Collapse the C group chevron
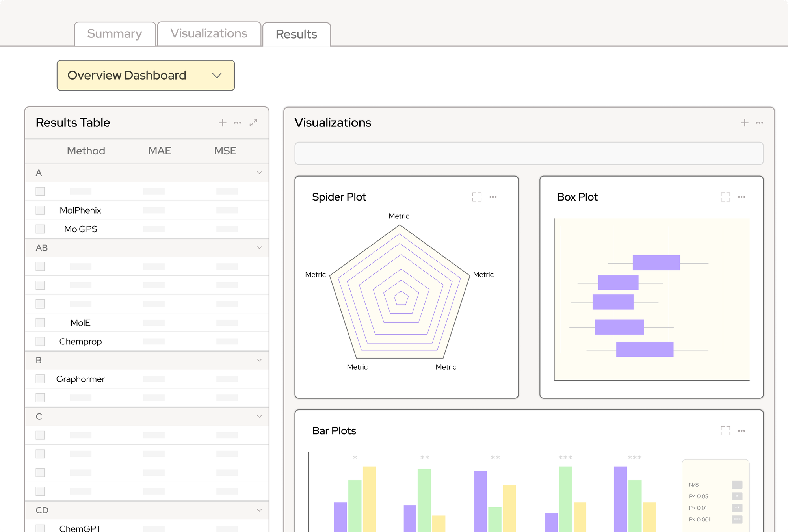 click(259, 416)
